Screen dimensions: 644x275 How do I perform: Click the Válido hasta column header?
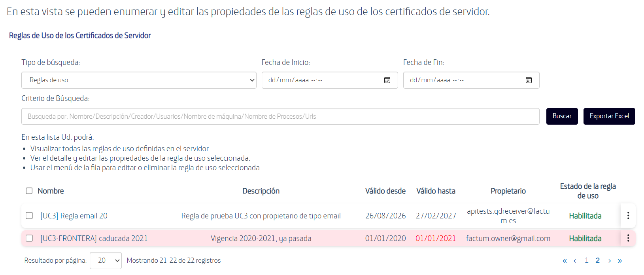[436, 191]
